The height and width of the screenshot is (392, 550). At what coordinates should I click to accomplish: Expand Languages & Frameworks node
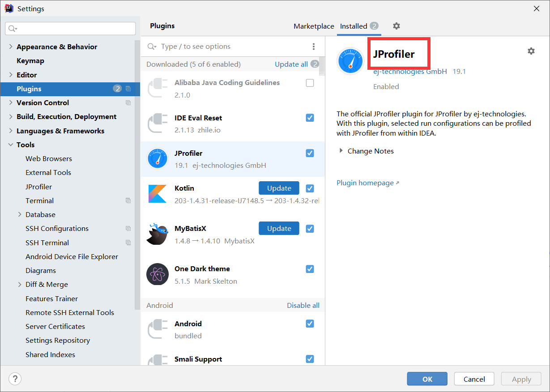(11, 131)
